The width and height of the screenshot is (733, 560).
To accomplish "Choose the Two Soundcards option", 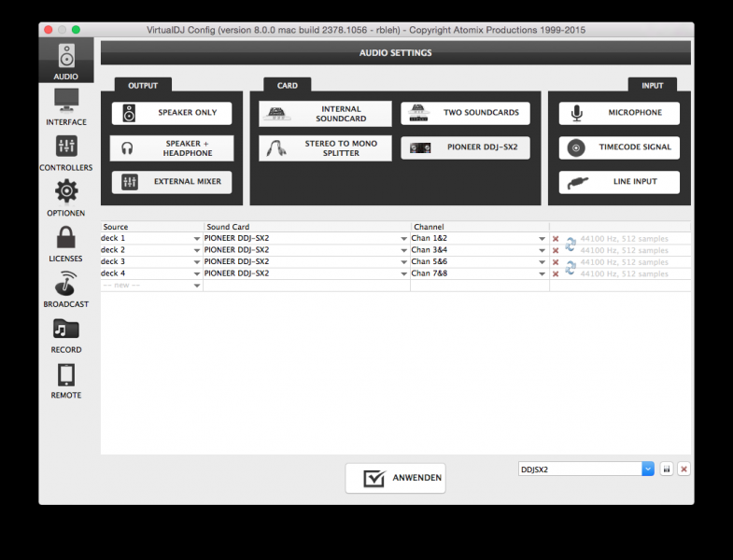I will pyautogui.click(x=465, y=113).
